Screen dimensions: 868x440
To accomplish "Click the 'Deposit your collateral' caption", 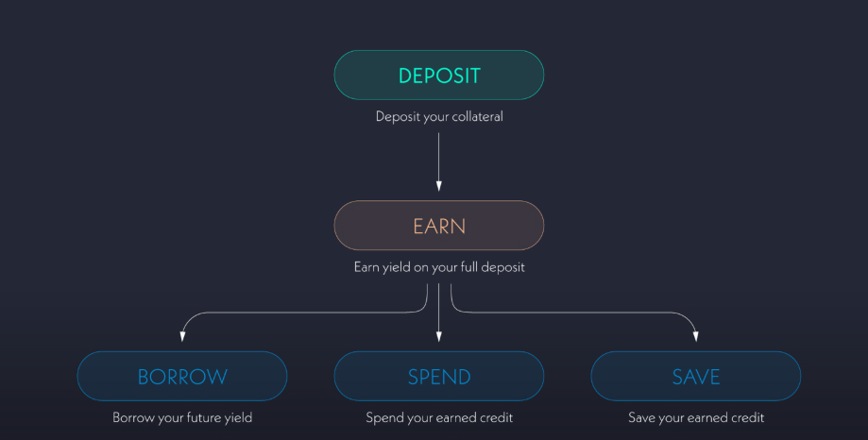I will [x=438, y=117].
